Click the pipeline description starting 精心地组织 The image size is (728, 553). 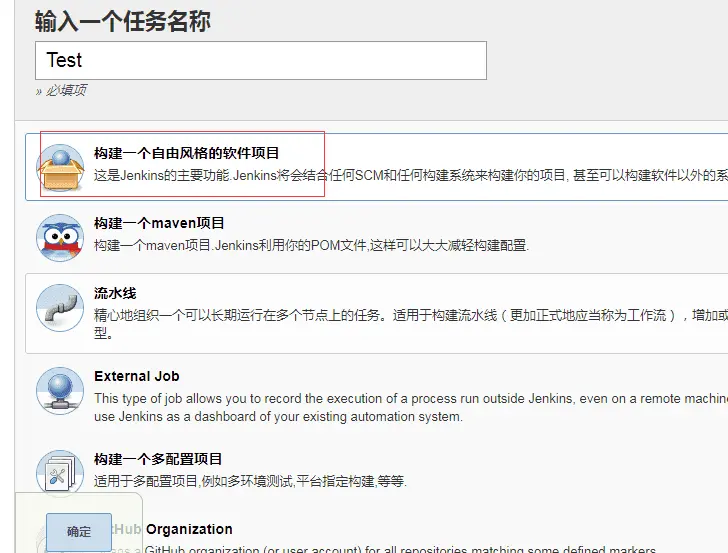click(411, 324)
